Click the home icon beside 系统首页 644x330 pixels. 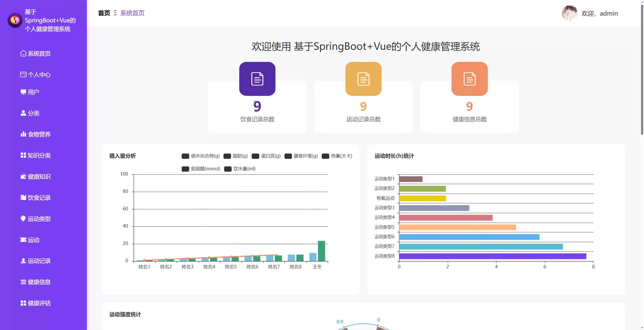(x=23, y=54)
